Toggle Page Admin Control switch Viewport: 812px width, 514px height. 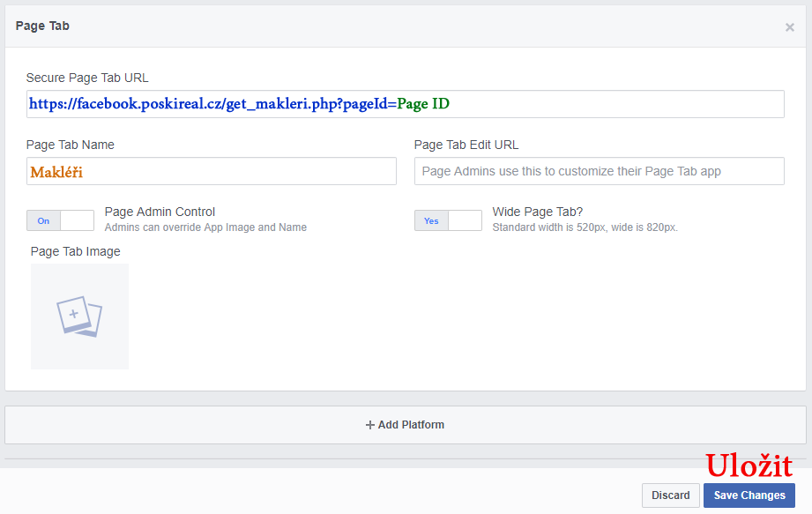coord(60,220)
